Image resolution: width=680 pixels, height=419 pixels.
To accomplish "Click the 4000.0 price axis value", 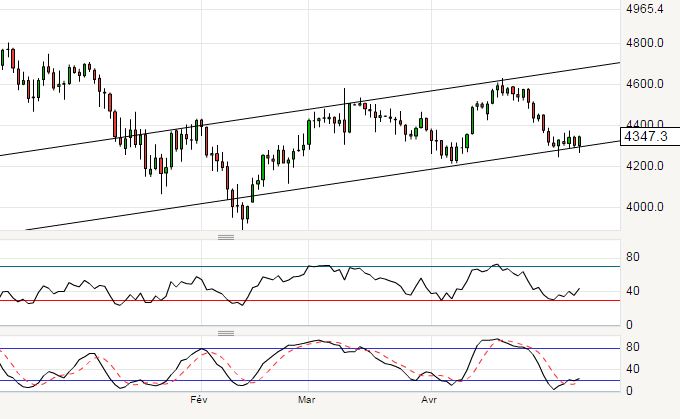I will (x=645, y=206).
